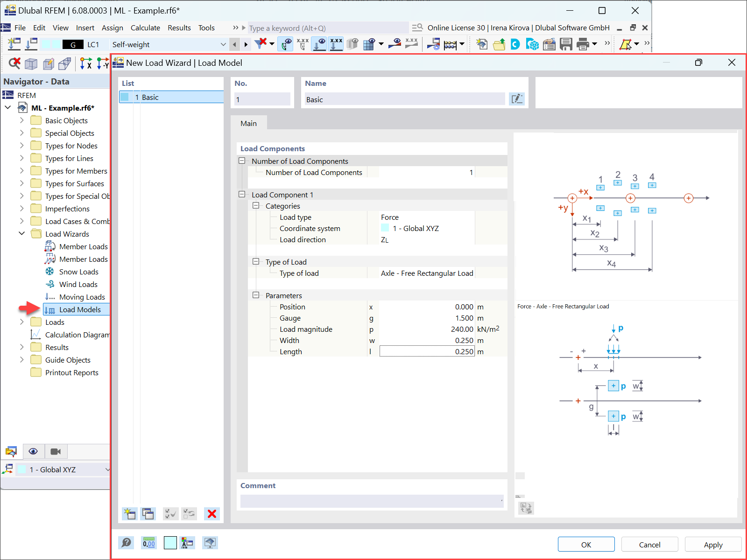Toggle show-loads eye icon in toolbar
Screen dimensions: 747x560
coord(319,44)
